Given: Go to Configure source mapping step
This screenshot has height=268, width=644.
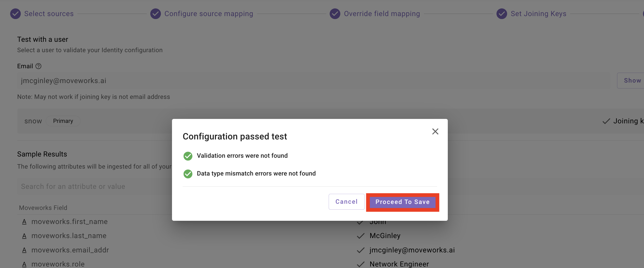Looking at the screenshot, I should pos(209,14).
